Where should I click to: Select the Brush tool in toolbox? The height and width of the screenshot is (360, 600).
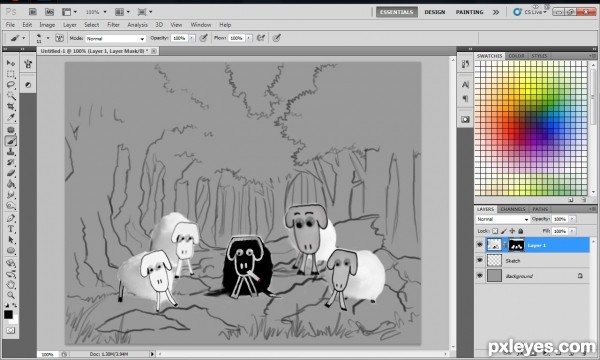11,141
